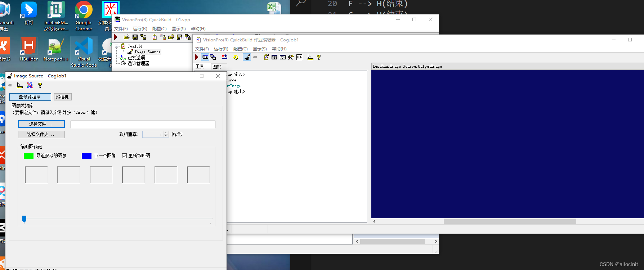Collapse the CogJob1 tree node
This screenshot has width=644, height=270.
(x=117, y=46)
